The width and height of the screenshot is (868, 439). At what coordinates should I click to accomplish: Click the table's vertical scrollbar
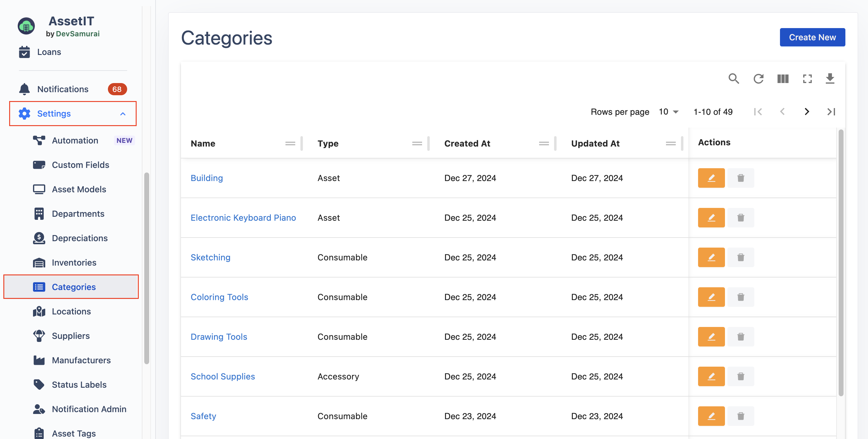pyautogui.click(x=841, y=263)
